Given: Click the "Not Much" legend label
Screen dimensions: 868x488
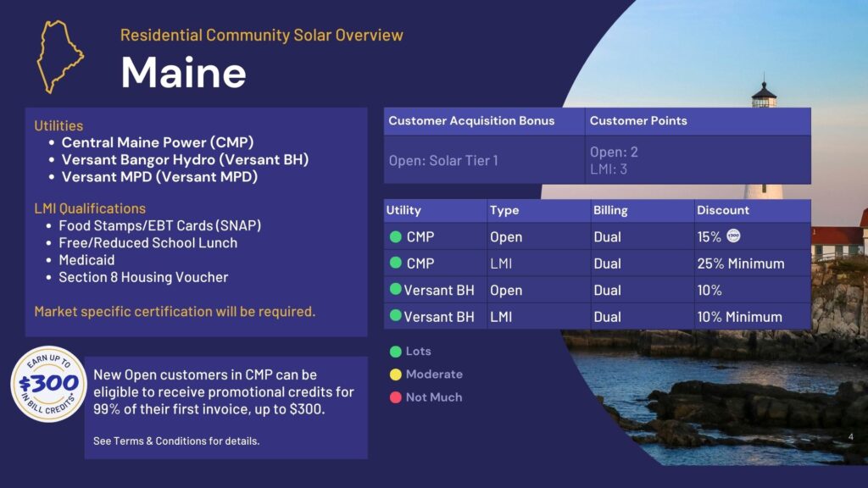Looking at the screenshot, I should (433, 397).
